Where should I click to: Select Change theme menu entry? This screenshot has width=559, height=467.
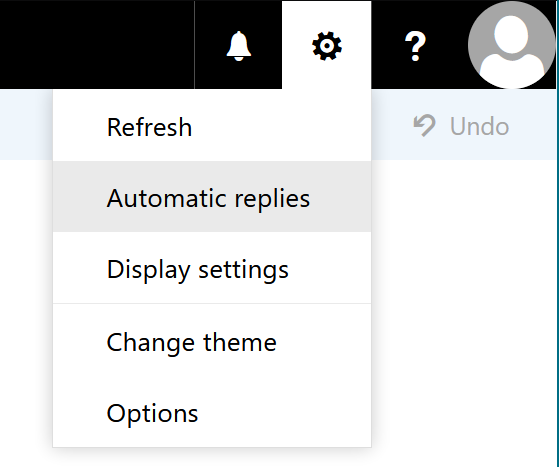click(212, 342)
